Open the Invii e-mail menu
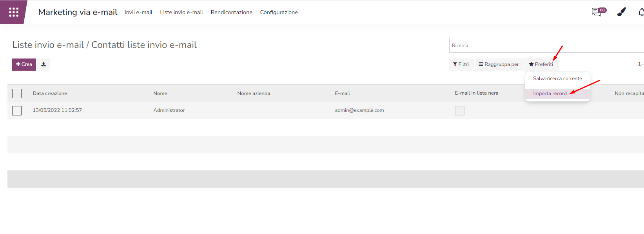 (138, 13)
